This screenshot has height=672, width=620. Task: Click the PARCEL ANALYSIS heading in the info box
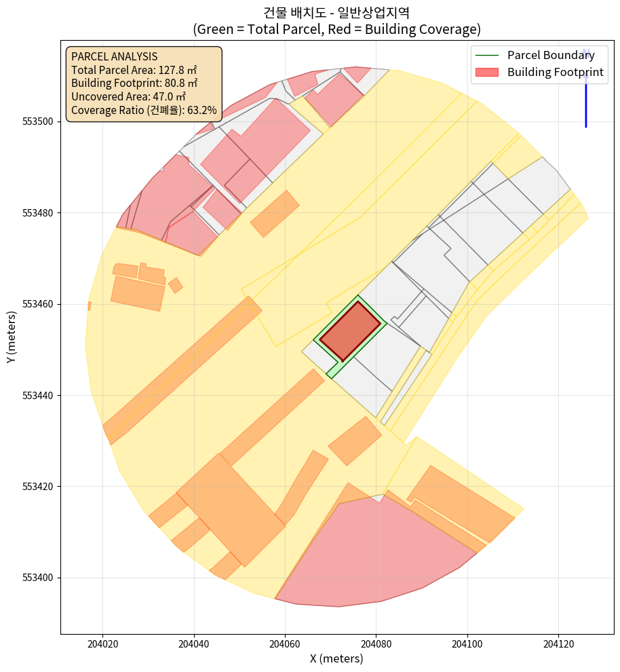pyautogui.click(x=114, y=56)
